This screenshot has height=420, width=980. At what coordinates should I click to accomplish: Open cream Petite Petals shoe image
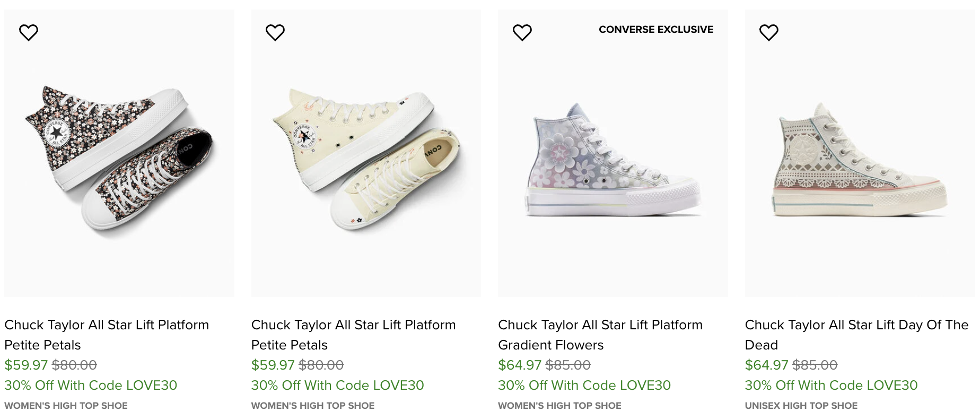[x=366, y=159]
